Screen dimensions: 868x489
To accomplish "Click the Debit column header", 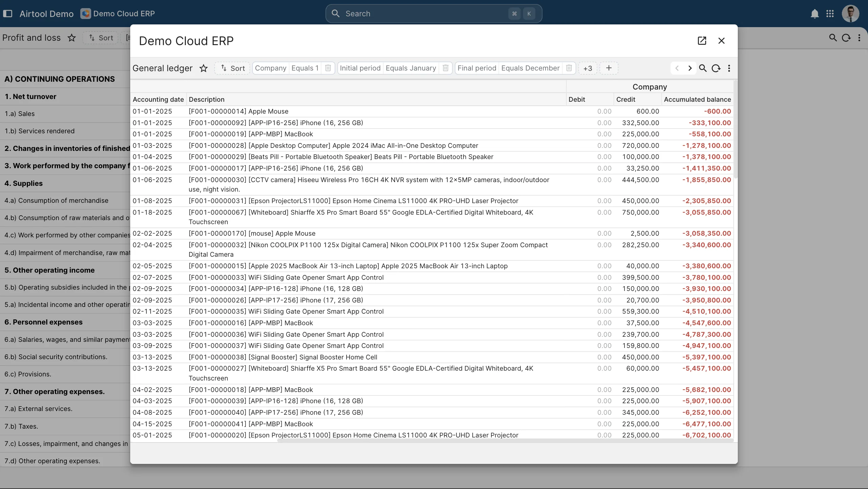I will pyautogui.click(x=590, y=99).
